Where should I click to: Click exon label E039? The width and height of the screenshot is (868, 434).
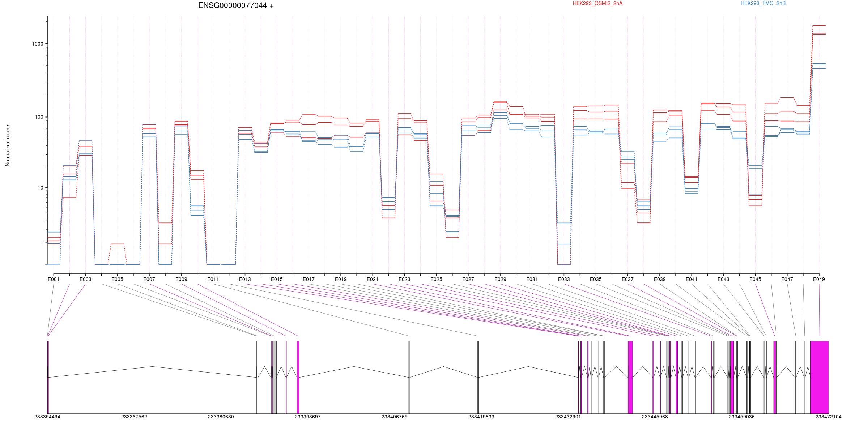(x=660, y=279)
